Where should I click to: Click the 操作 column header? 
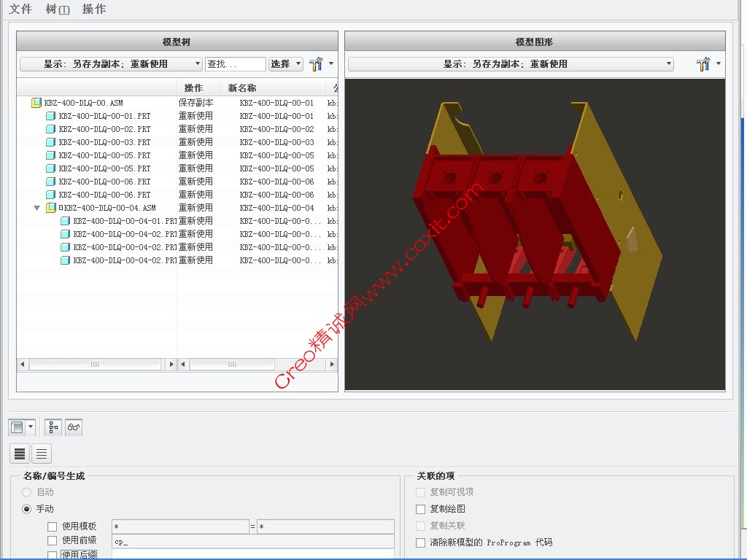[198, 88]
